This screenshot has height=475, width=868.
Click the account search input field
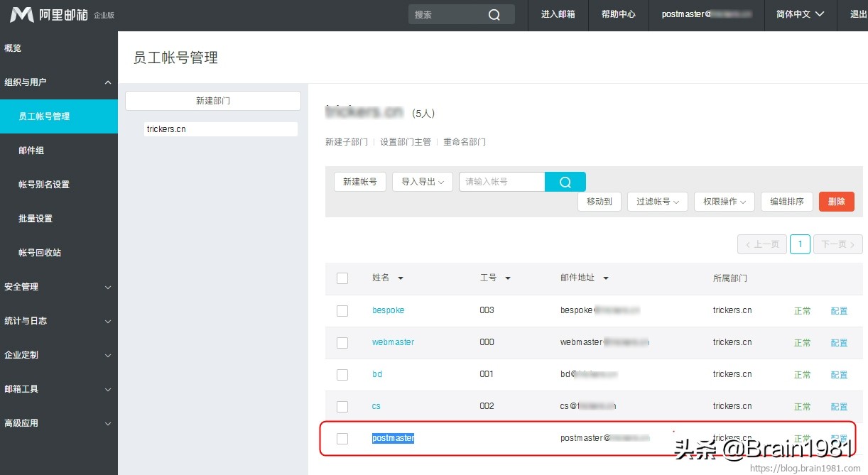coord(501,182)
